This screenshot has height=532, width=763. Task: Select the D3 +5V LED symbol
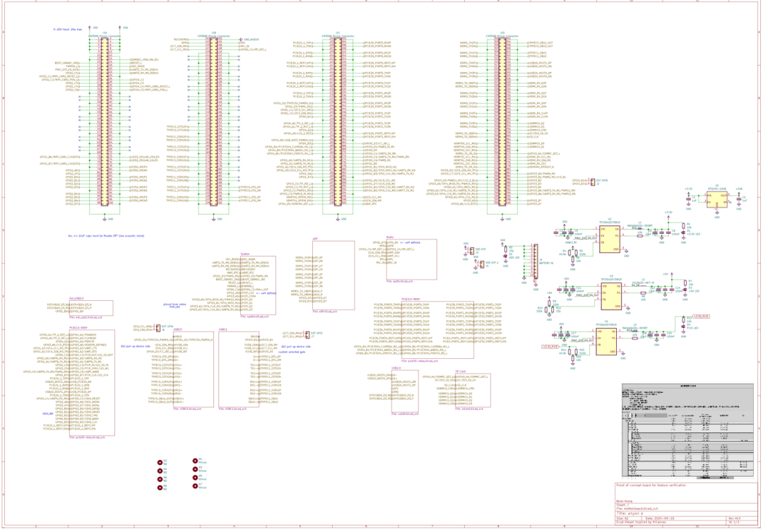pos(685,289)
